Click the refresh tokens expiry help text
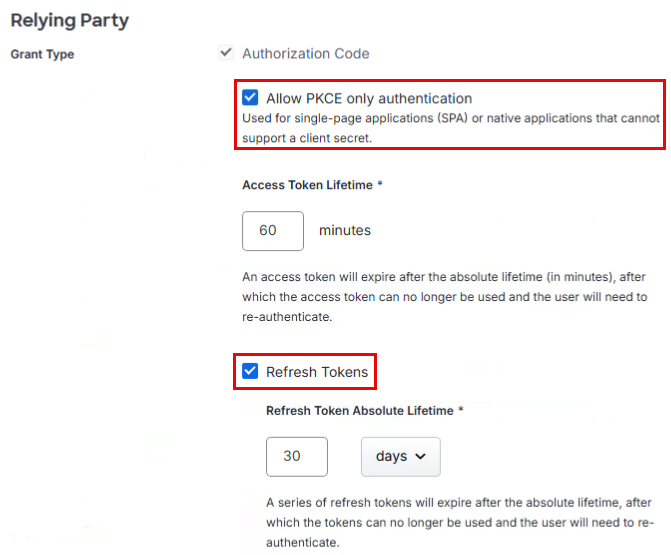The image size is (671, 555). 460,523
